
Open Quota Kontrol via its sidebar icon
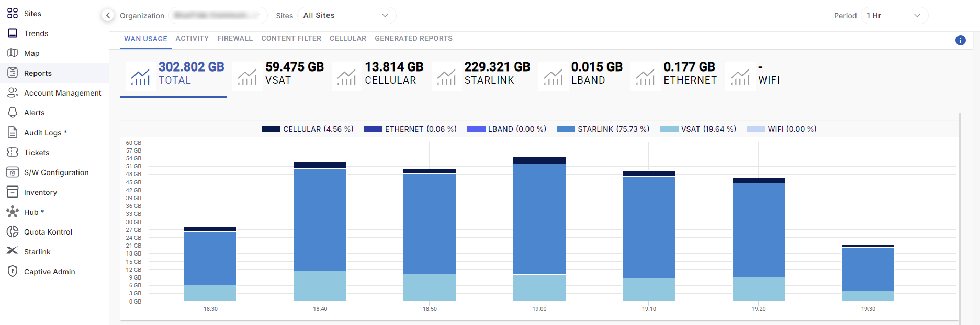tap(13, 231)
